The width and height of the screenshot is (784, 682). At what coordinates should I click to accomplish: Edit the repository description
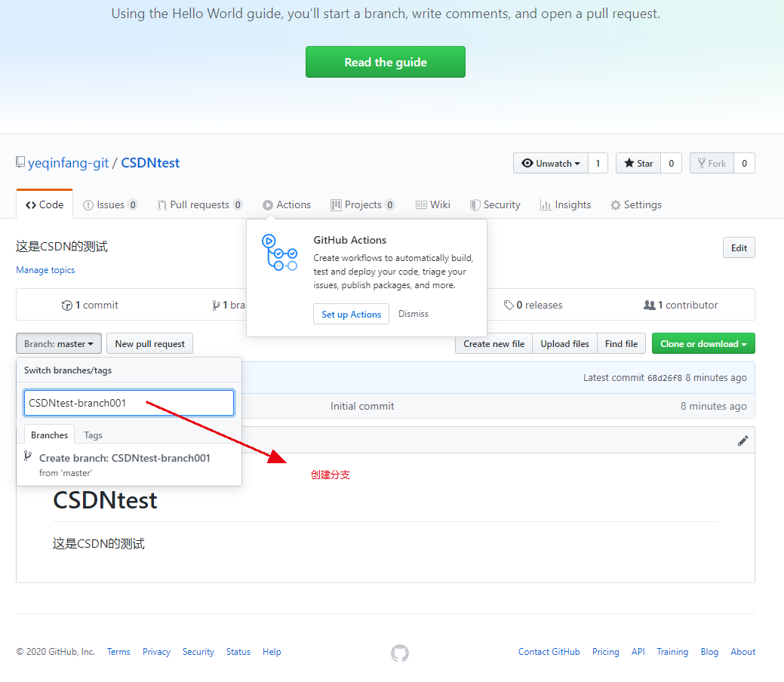[739, 248]
